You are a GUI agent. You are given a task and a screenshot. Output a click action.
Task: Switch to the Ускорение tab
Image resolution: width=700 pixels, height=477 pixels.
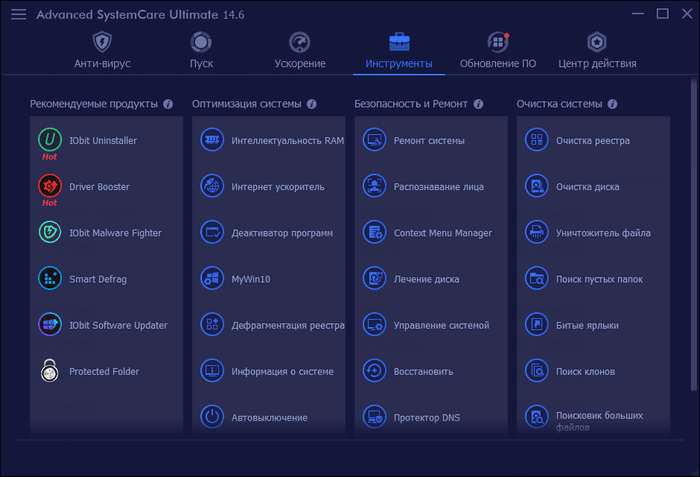300,51
